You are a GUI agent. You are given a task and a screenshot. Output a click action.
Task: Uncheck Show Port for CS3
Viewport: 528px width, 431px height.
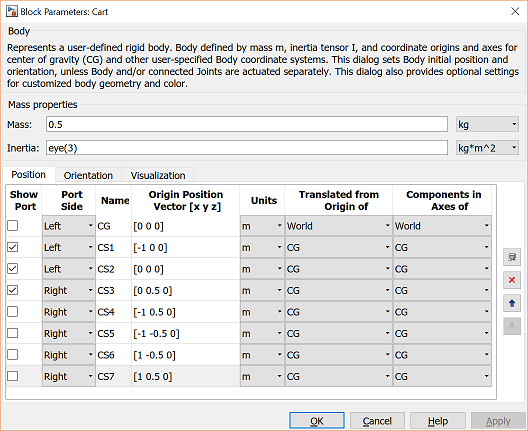tap(13, 290)
